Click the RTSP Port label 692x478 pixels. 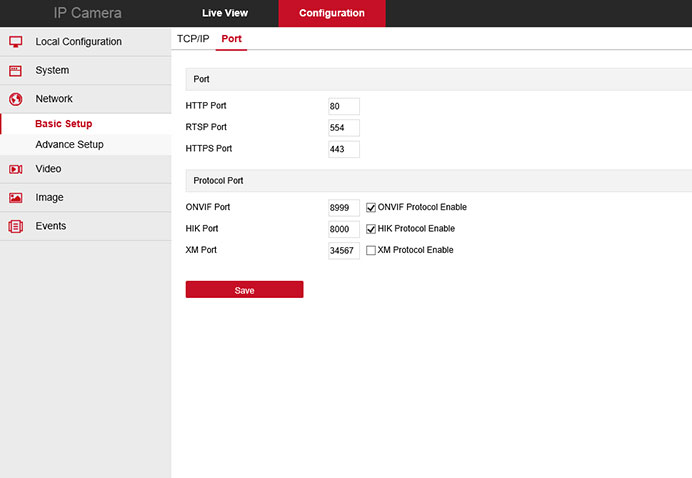click(206, 127)
